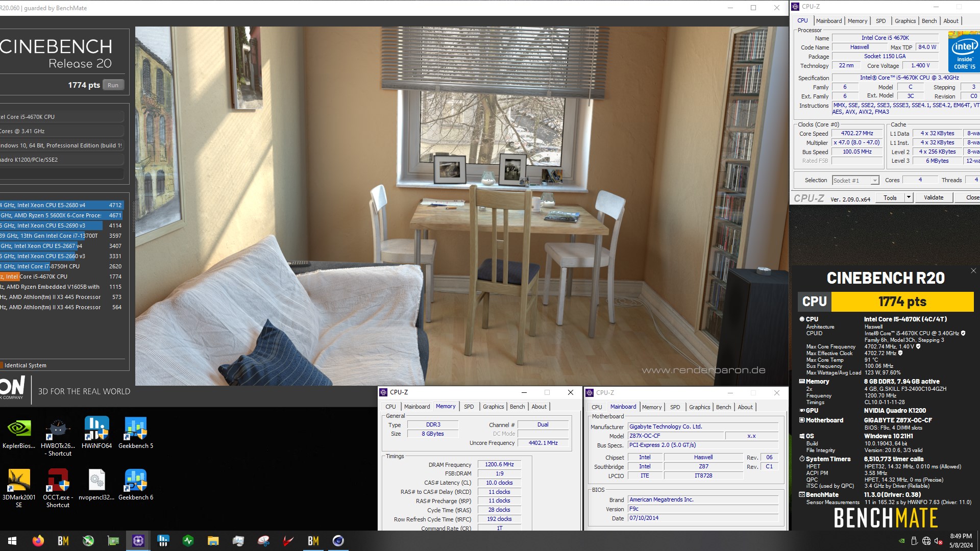The height and width of the screenshot is (551, 980).
Task: Open the Snipping Tool taskbar icon
Action: (x=263, y=541)
